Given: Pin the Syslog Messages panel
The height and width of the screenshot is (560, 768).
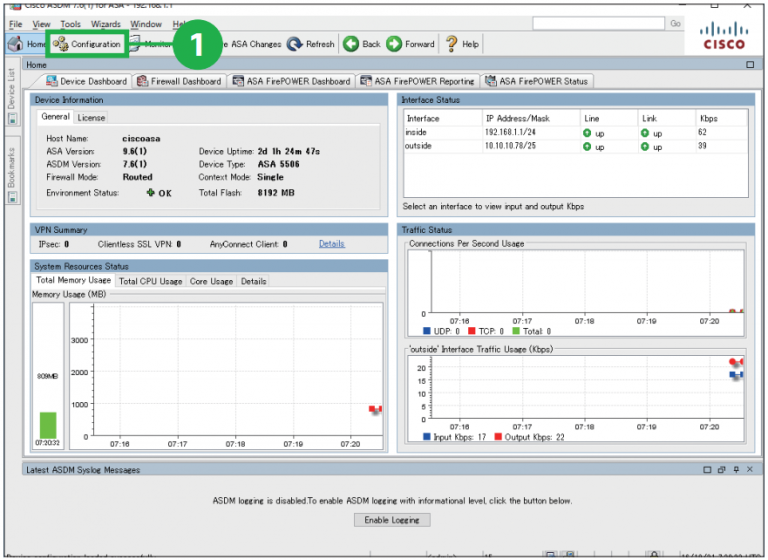Looking at the screenshot, I should [x=736, y=470].
